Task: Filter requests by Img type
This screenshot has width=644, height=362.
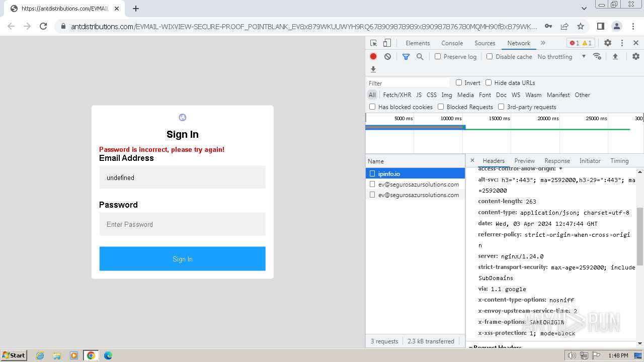Action: pos(447,95)
